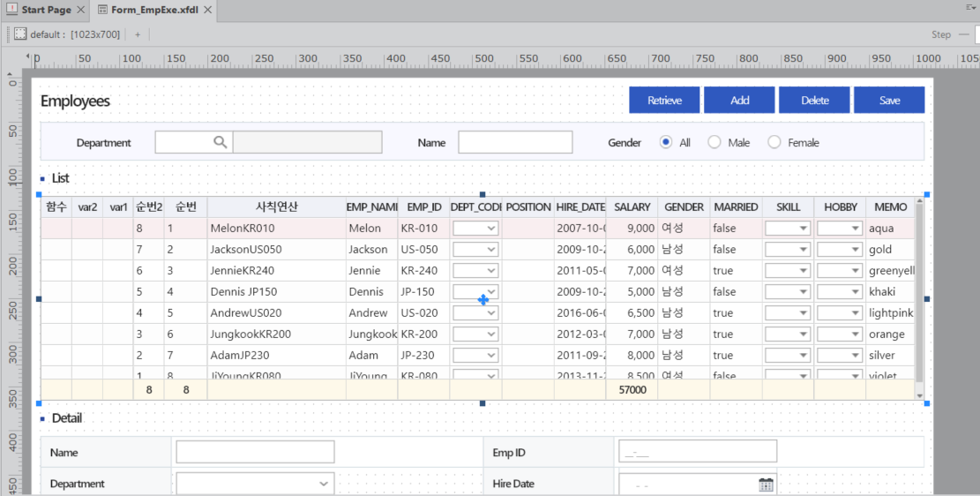
Task: Click EMP_ID cell JP-150
Action: tap(423, 292)
